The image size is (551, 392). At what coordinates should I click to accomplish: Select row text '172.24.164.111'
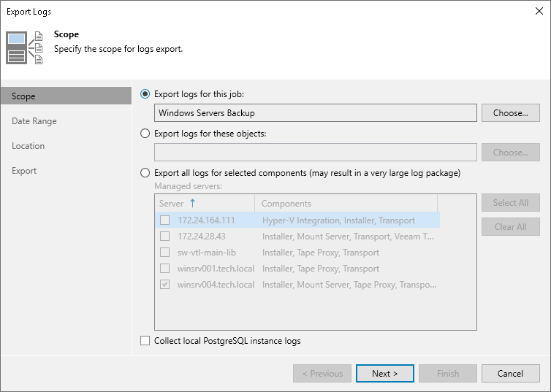(206, 220)
